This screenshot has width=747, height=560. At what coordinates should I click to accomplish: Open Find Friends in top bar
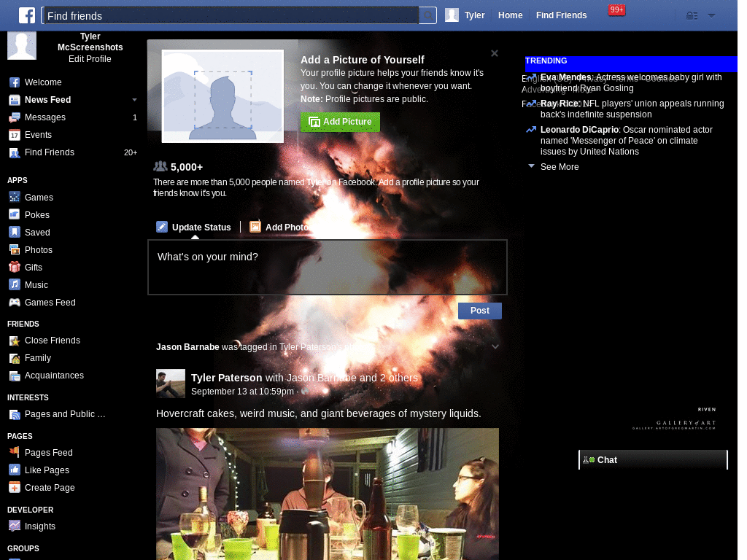pyautogui.click(x=561, y=15)
